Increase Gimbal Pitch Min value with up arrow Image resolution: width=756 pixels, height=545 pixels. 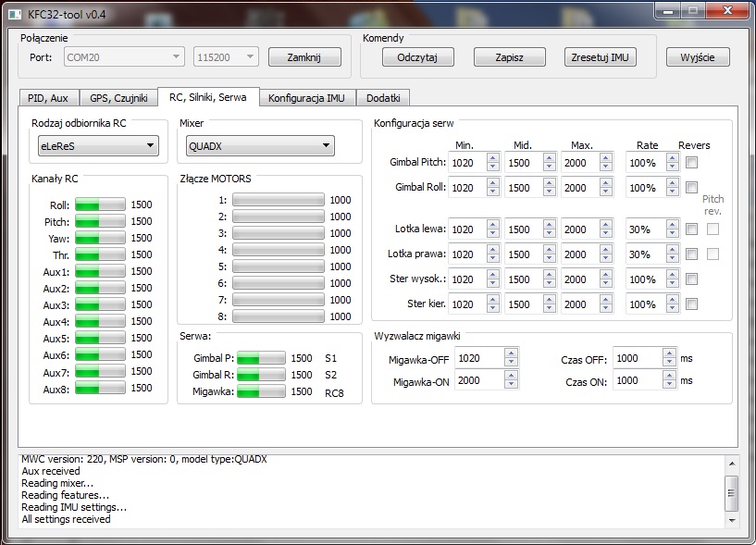click(x=492, y=158)
